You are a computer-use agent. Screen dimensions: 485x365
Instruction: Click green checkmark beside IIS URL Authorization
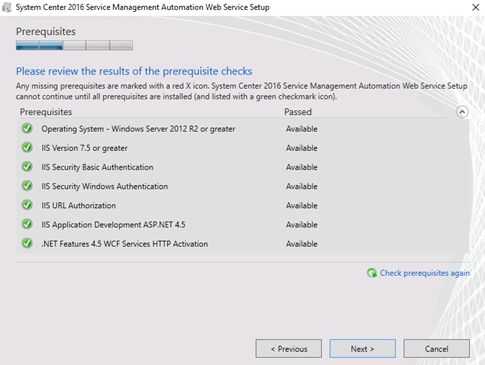(x=27, y=205)
